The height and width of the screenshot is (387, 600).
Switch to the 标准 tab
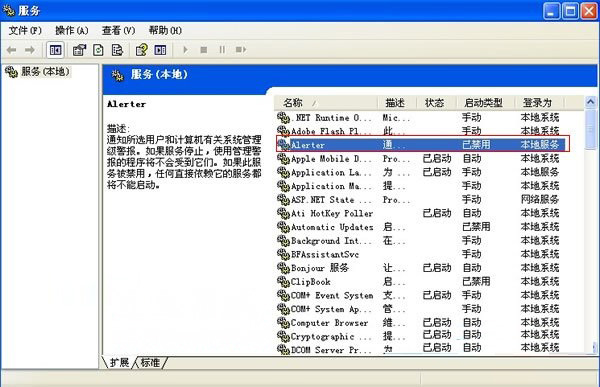[150, 362]
